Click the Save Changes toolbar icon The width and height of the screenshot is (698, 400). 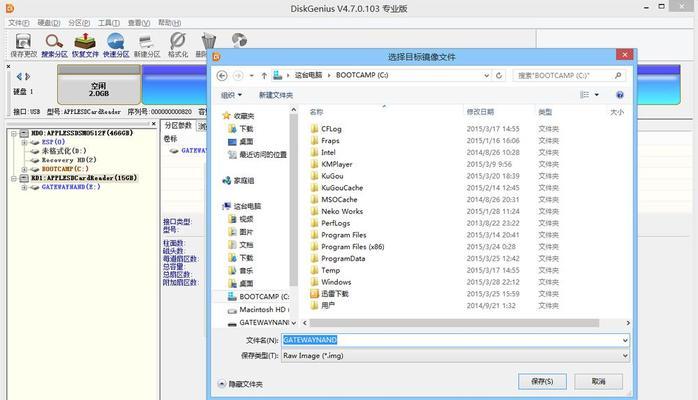[23, 42]
